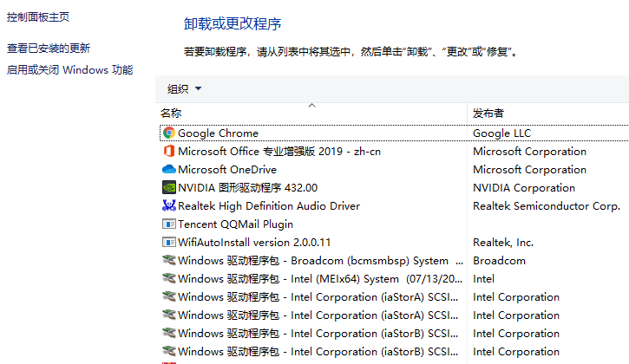Click the Tencent QQMail Plugin icon
629x364 pixels.
169,224
